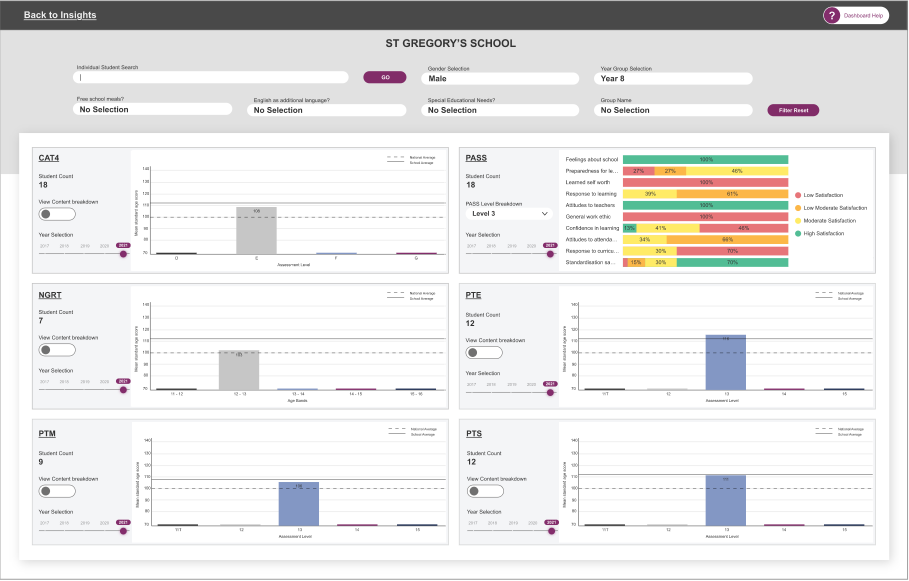Click the Moderate Satisfaction legend dot
Image resolution: width=909 pixels, height=581 pixels.
[798, 220]
